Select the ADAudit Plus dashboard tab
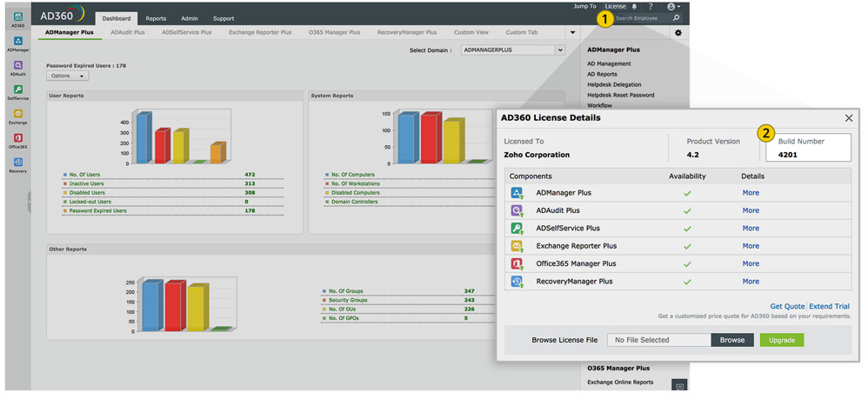Screen dimensions: 868x406 (x=128, y=33)
